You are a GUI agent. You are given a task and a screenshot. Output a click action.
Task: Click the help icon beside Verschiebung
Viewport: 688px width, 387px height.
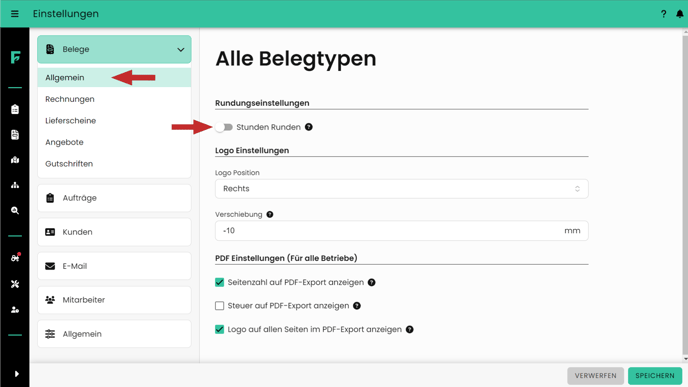269,214
